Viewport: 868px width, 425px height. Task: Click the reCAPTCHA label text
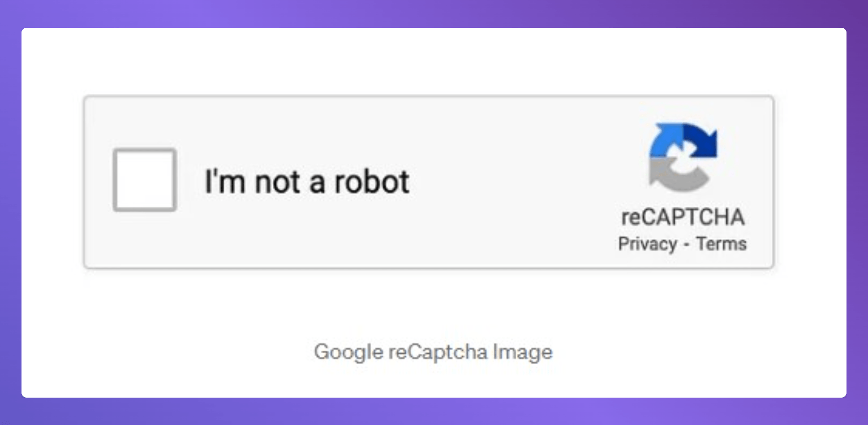point(683,217)
